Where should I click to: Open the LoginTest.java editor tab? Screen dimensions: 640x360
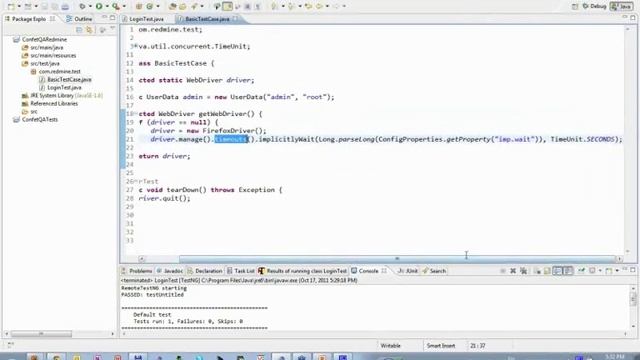click(x=146, y=19)
